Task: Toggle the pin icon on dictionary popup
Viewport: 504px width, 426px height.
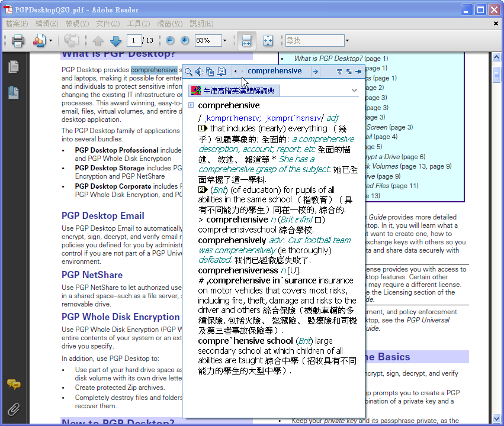Action: [x=358, y=72]
